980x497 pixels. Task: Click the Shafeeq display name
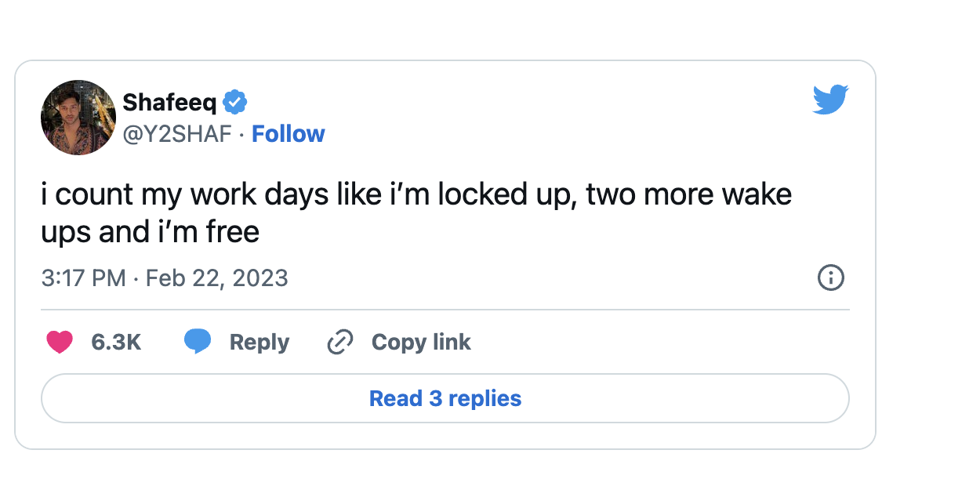[169, 102]
